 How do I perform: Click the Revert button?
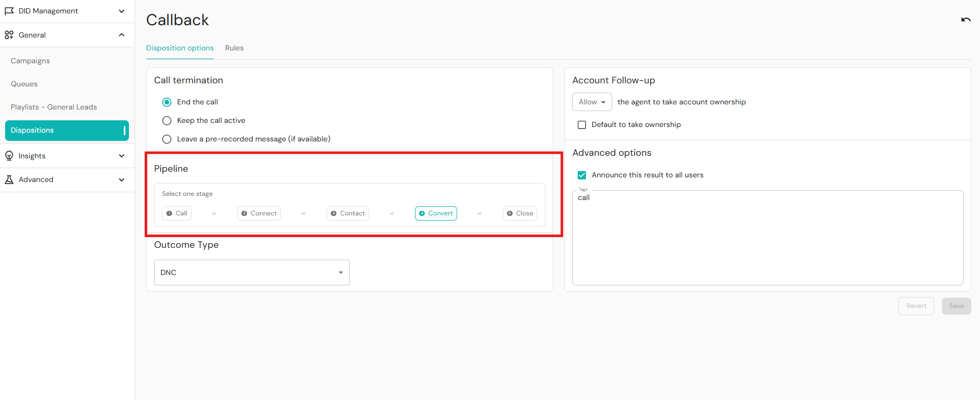(x=916, y=306)
